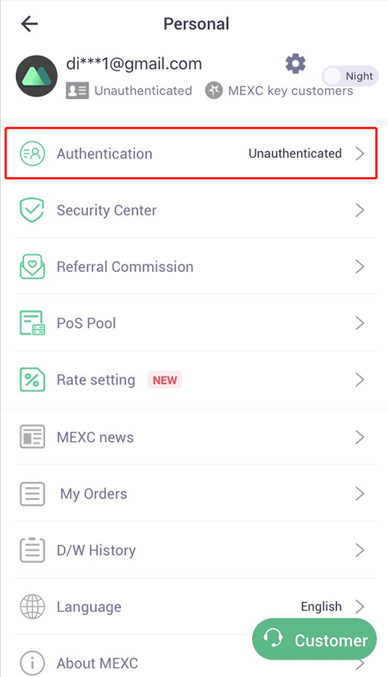Viewport: 388px width, 677px height.
Task: Open the My Orders menu item
Action: pos(196,493)
